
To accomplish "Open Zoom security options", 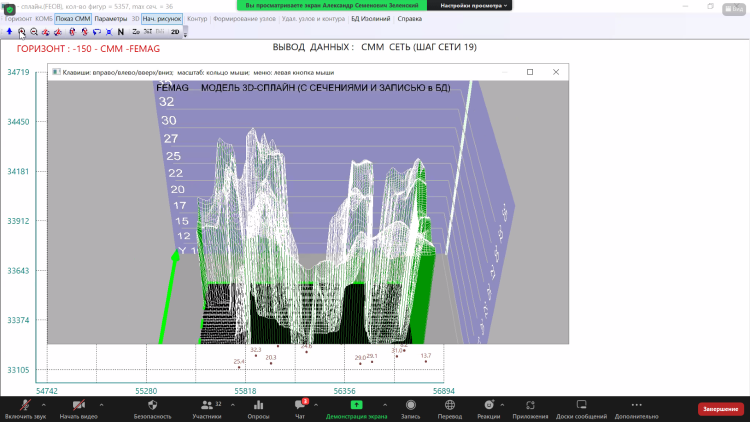I will (152, 407).
